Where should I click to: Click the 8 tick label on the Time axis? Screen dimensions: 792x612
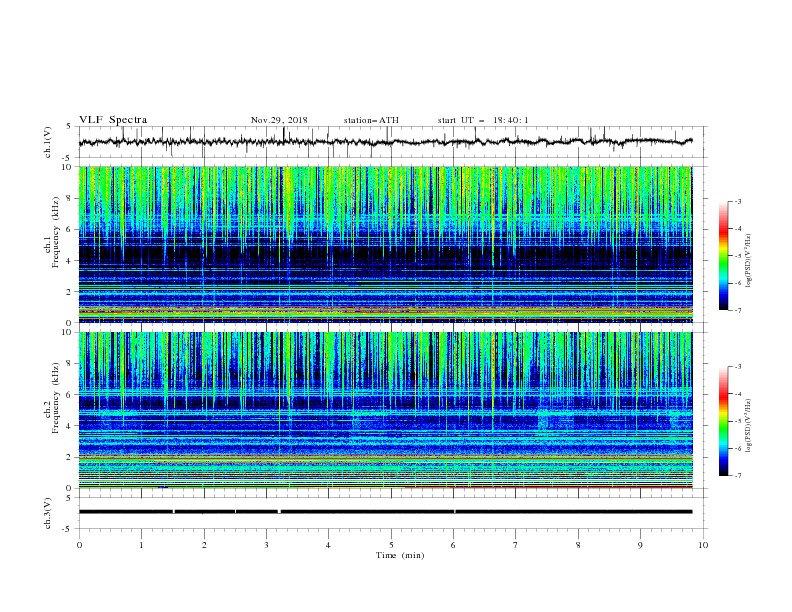point(578,545)
